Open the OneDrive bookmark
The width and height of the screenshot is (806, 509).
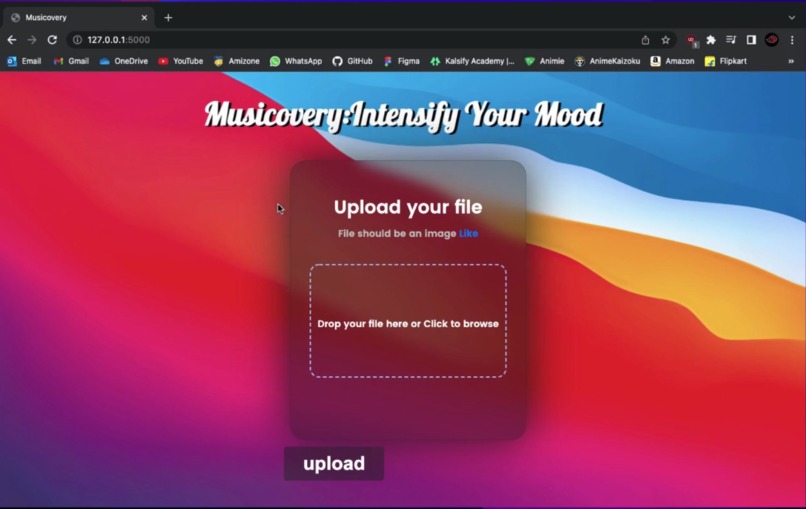[x=124, y=61]
